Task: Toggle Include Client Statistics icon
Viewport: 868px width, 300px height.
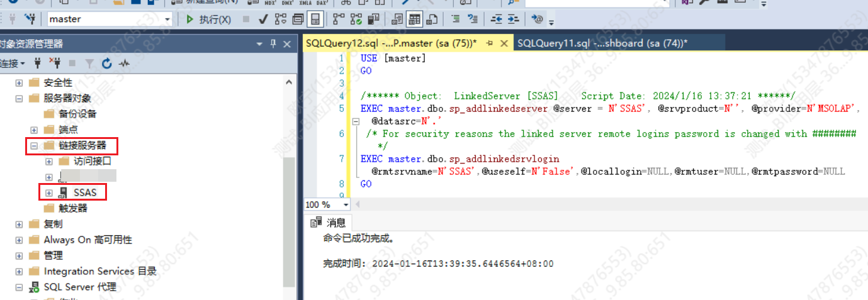Action: pyautogui.click(x=374, y=19)
